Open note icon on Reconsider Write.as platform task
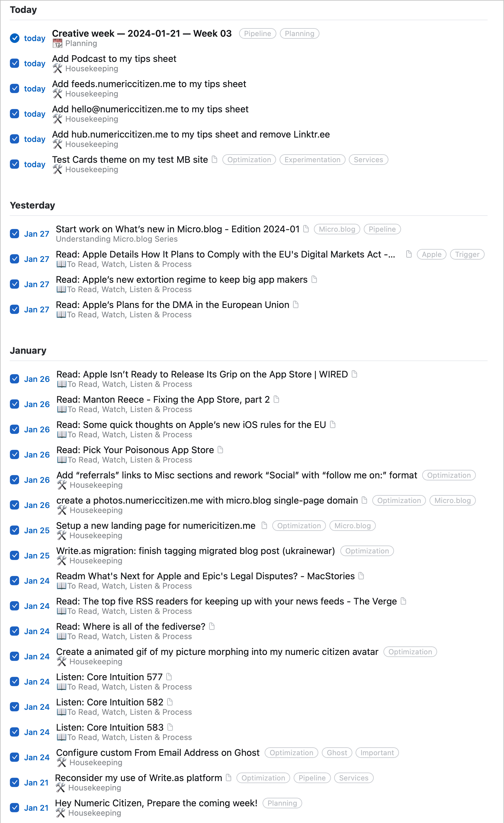504x823 pixels. 229,778
